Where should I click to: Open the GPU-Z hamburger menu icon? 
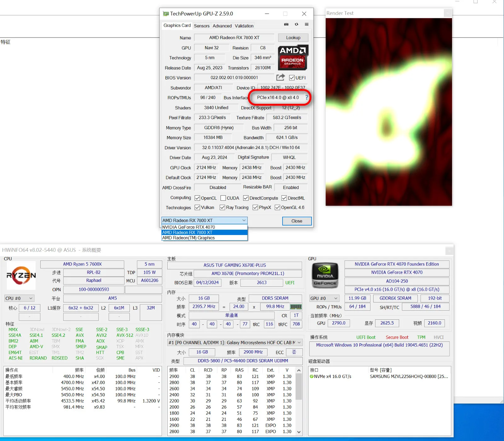pyautogui.click(x=306, y=24)
